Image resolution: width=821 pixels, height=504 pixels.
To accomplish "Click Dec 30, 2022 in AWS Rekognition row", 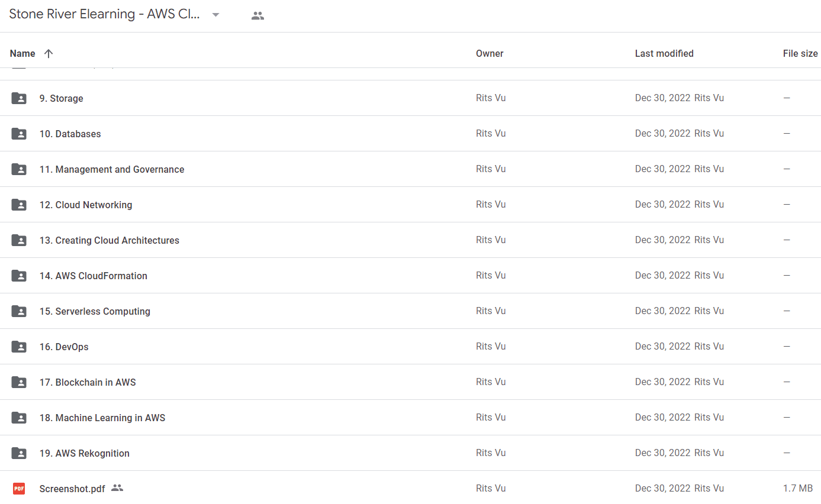I will [663, 453].
